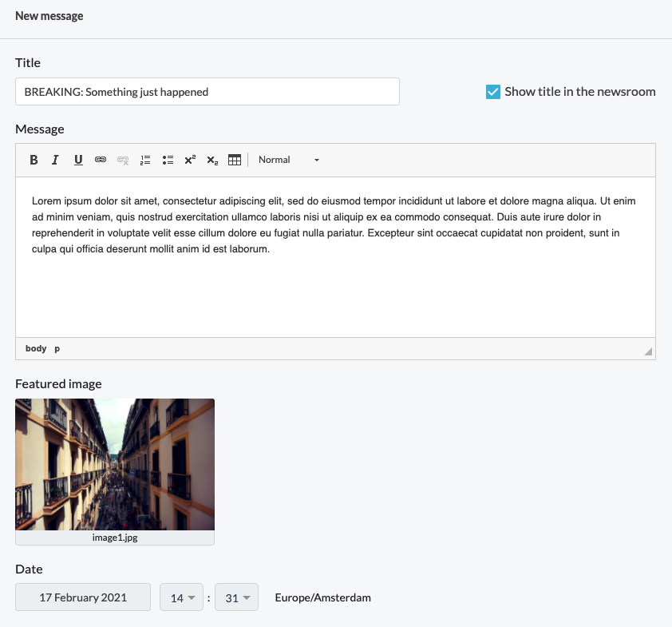This screenshot has width=672, height=627.
Task: Uncheck Show title in the newsroom
Action: [493, 92]
